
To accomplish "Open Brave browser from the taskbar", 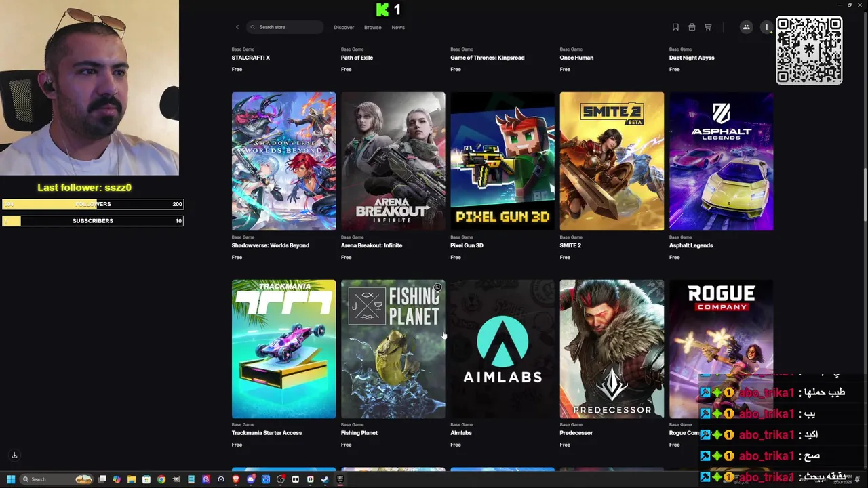I will click(236, 479).
